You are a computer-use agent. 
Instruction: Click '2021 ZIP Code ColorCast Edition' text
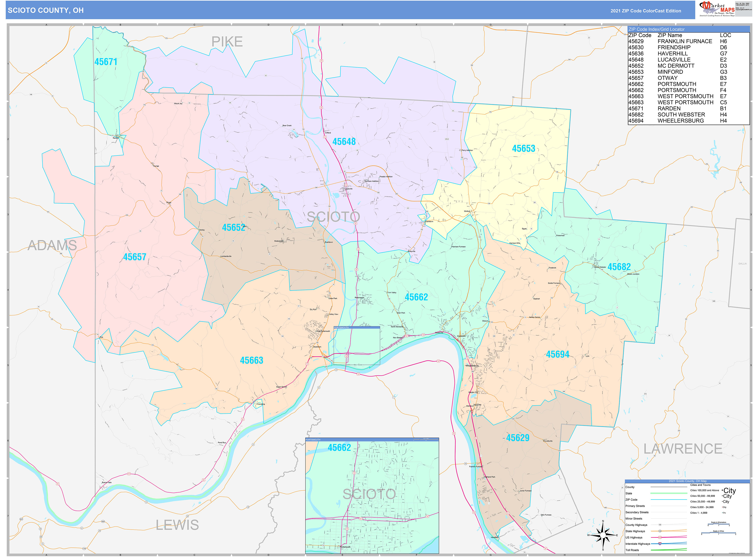pos(646,11)
